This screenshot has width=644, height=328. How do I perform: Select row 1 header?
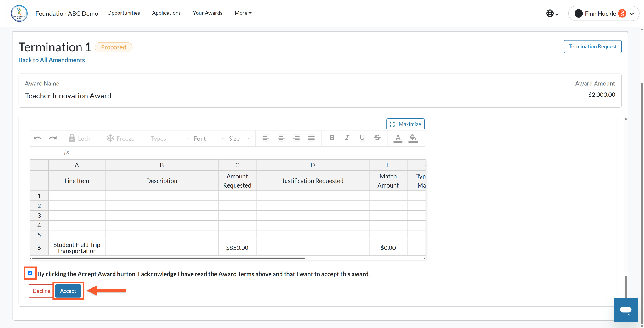39,196
